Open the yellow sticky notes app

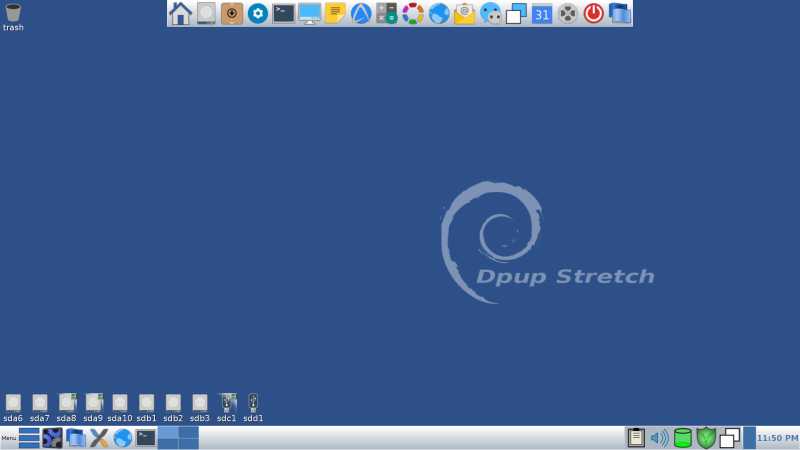(x=335, y=13)
